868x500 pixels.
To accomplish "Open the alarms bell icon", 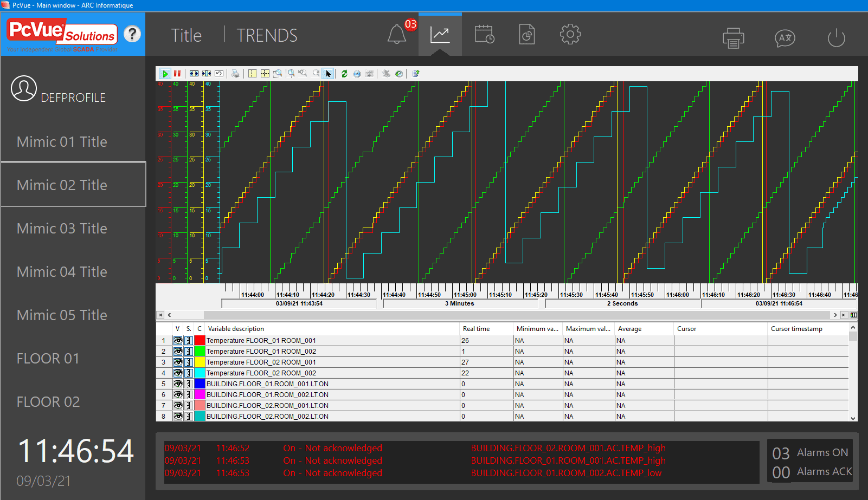I will (x=397, y=35).
